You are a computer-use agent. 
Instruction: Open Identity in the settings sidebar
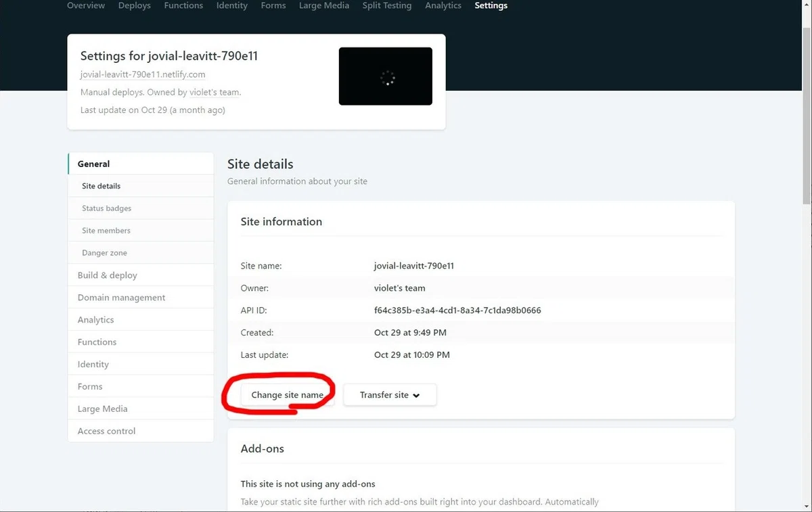(141, 365)
